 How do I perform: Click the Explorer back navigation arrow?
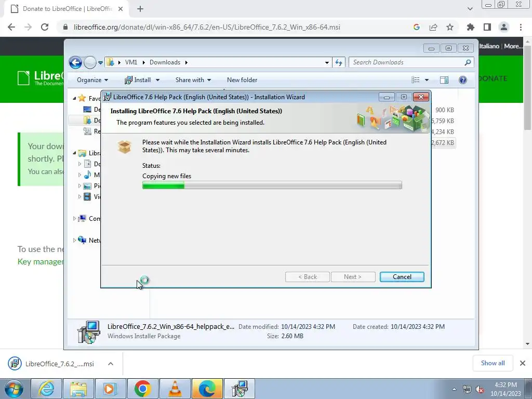tap(75, 62)
